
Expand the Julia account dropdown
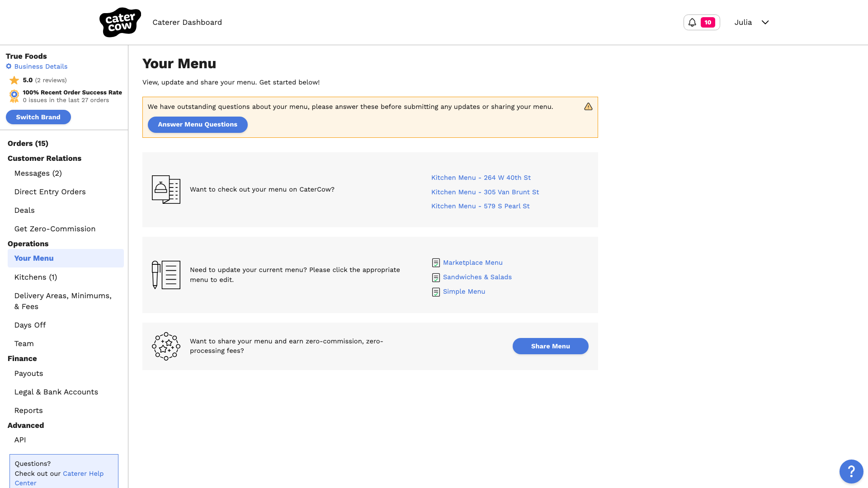pyautogui.click(x=751, y=22)
